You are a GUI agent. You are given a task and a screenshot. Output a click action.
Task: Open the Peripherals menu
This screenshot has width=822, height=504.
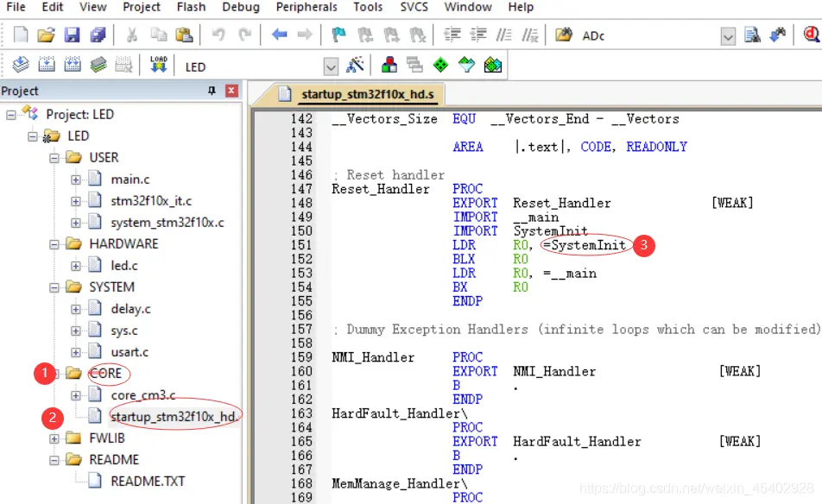(308, 7)
